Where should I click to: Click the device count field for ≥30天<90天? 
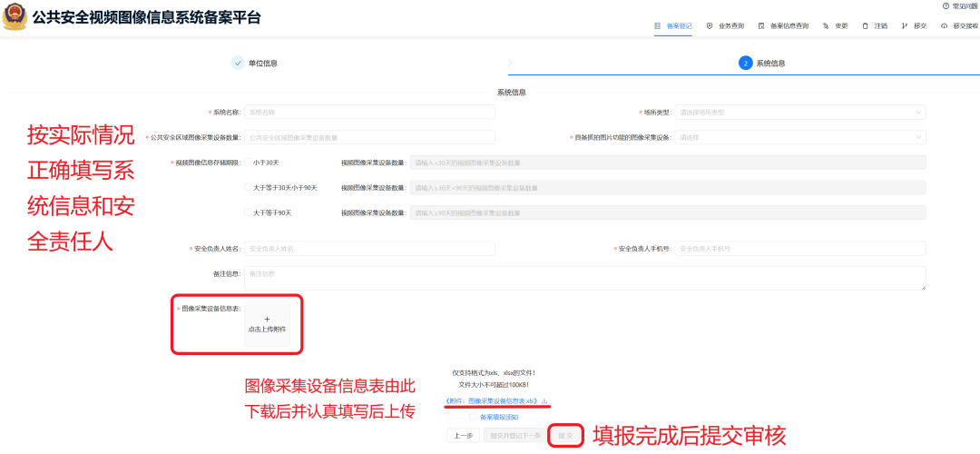(668, 188)
